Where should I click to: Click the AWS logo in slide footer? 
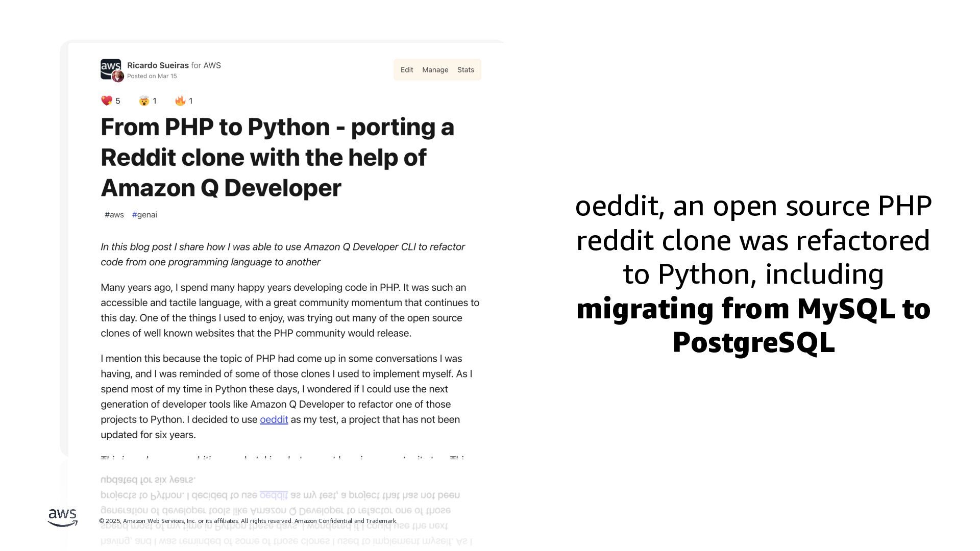63,517
